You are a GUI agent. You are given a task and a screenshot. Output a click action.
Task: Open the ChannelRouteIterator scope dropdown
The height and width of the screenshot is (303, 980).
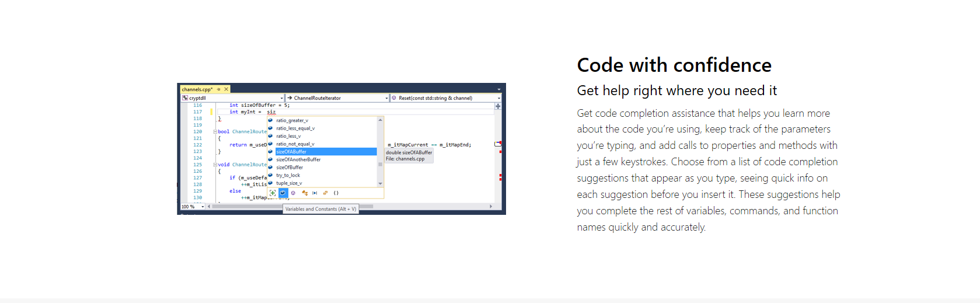click(337, 98)
